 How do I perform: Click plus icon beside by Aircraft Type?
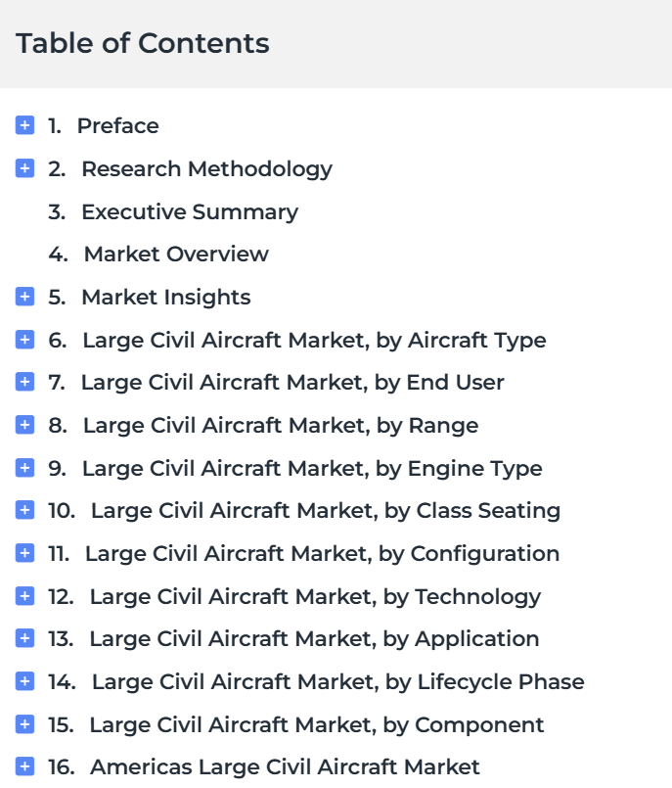24,340
